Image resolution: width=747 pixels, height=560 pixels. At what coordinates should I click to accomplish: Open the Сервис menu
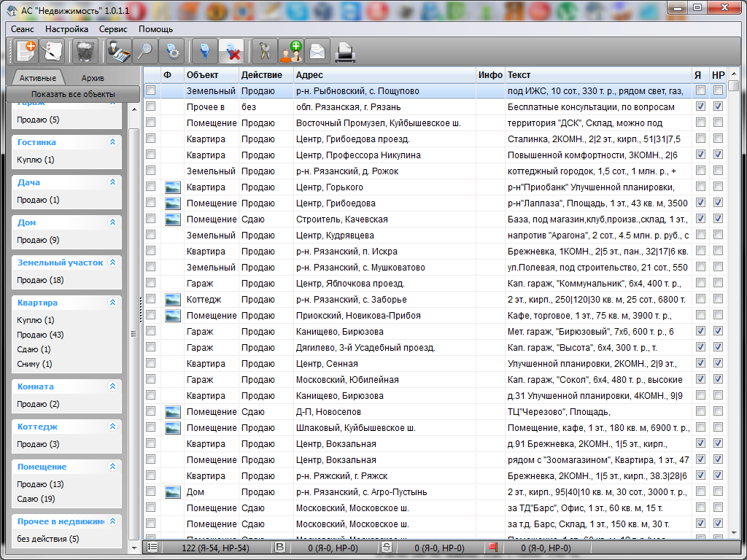113,29
